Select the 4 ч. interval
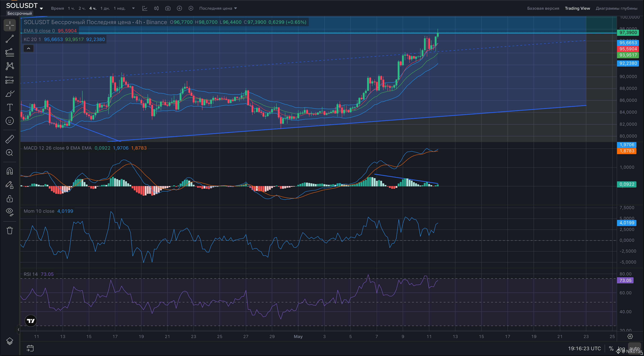 click(93, 8)
